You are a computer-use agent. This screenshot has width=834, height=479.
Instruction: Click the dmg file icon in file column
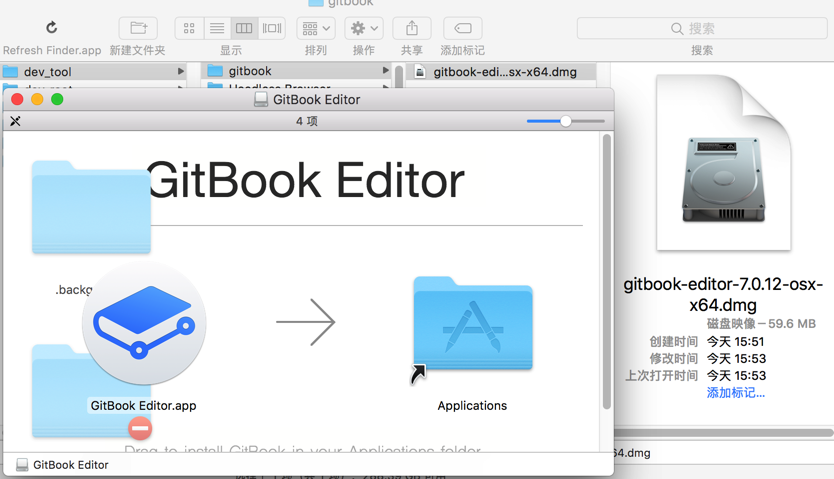[420, 72]
